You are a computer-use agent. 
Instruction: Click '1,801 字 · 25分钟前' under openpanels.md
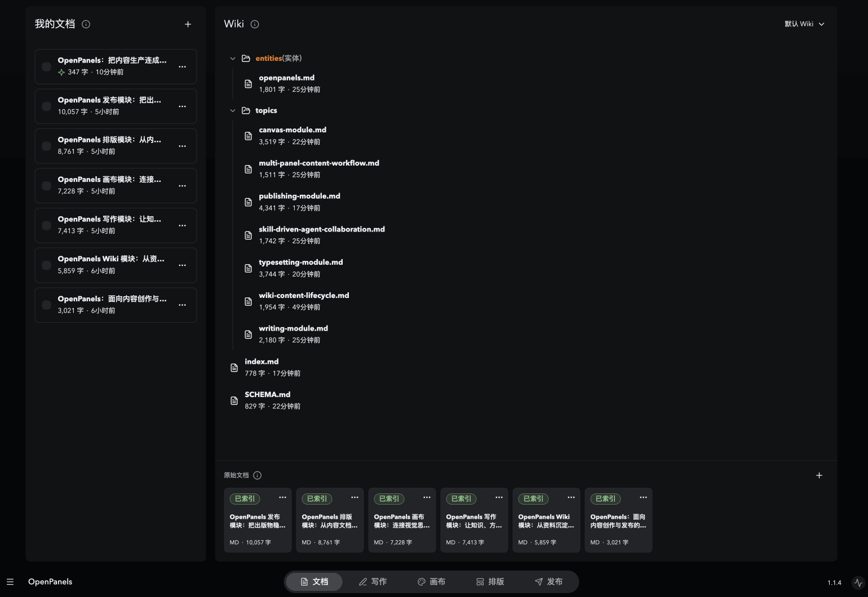pyautogui.click(x=290, y=90)
